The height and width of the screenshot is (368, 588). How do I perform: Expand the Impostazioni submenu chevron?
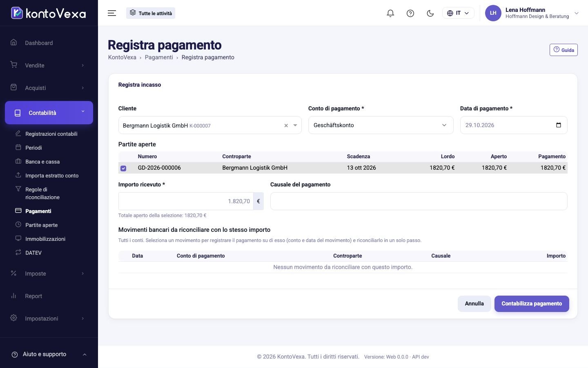(82, 319)
